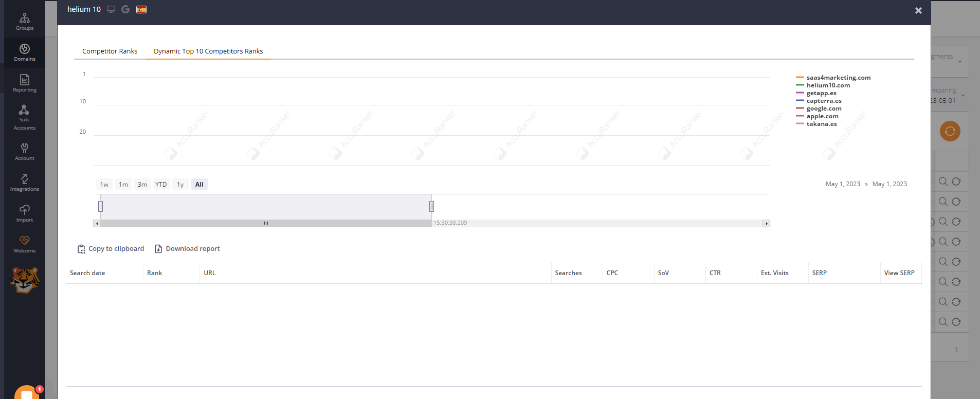This screenshot has width=980, height=399.
Task: Toggle capterra.es legend series
Action: point(819,101)
